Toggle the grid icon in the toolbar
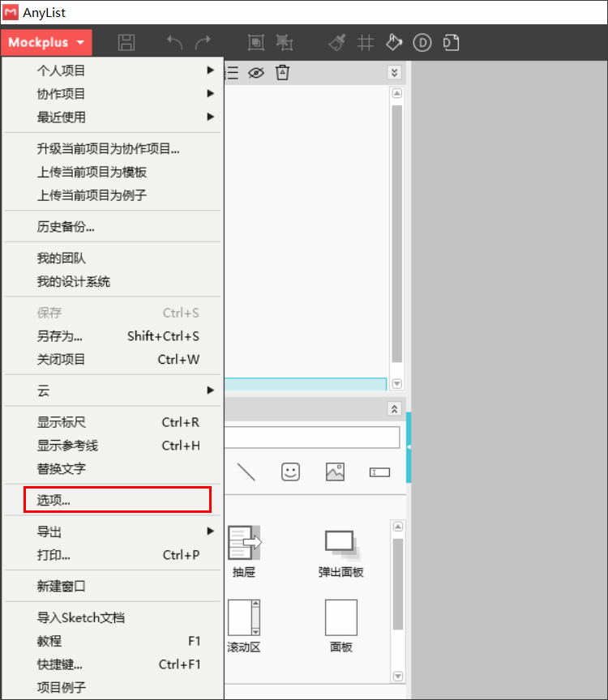Screen dimensions: 608x700 coord(366,43)
